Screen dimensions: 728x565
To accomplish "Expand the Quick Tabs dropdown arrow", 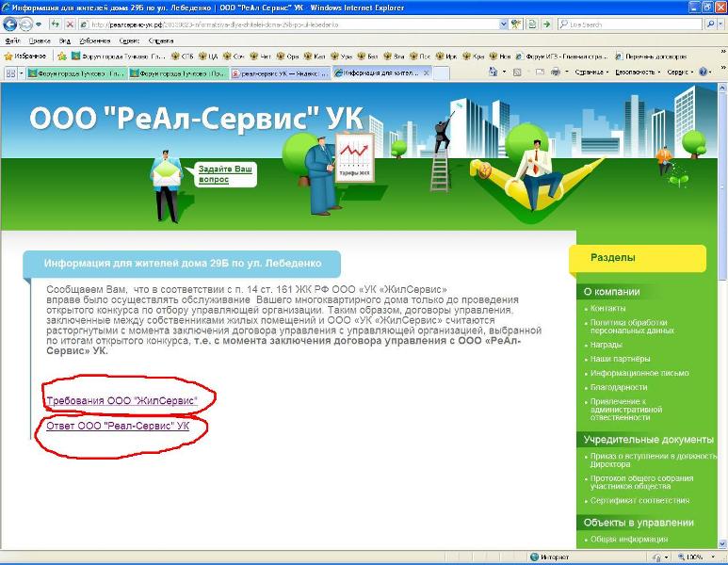I will 21,73.
